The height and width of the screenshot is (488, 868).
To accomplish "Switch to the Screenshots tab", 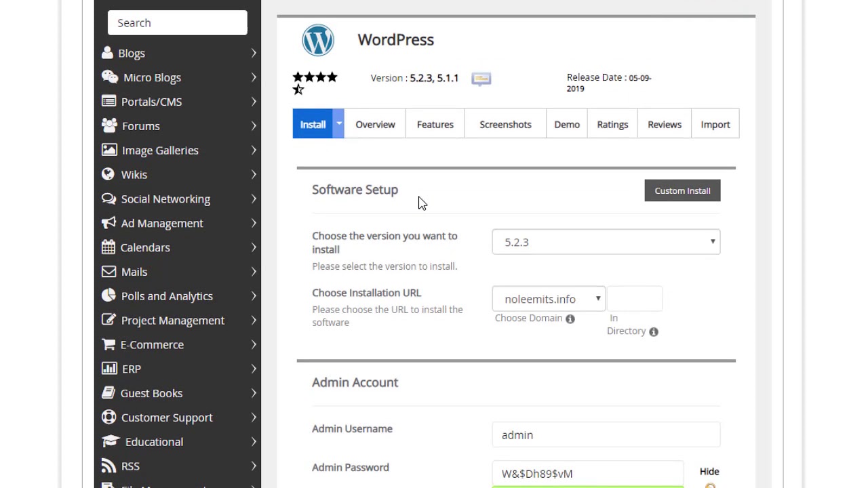I will 505,124.
